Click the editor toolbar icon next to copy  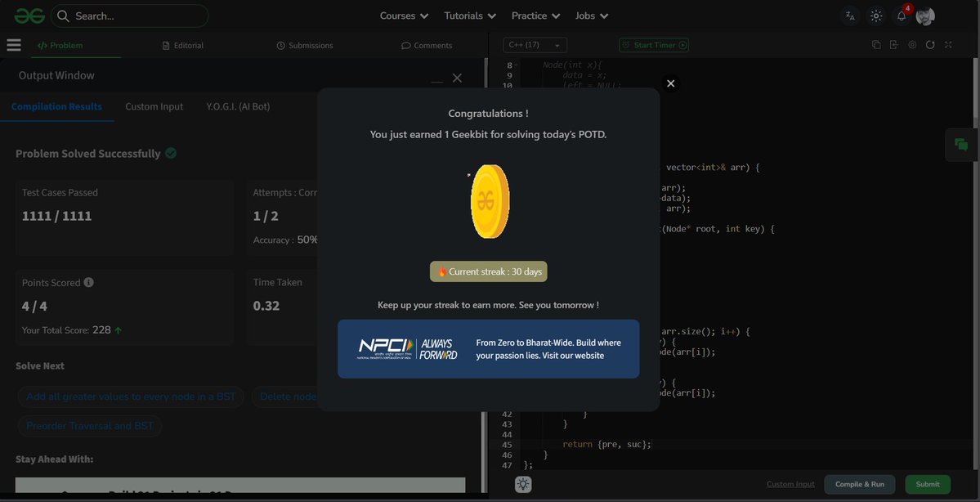click(893, 44)
